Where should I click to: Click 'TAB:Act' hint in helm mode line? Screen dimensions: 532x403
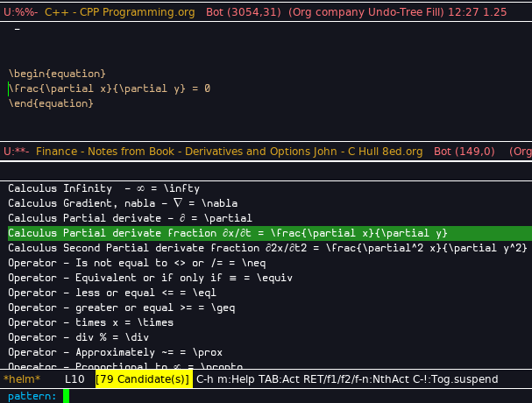(279, 379)
